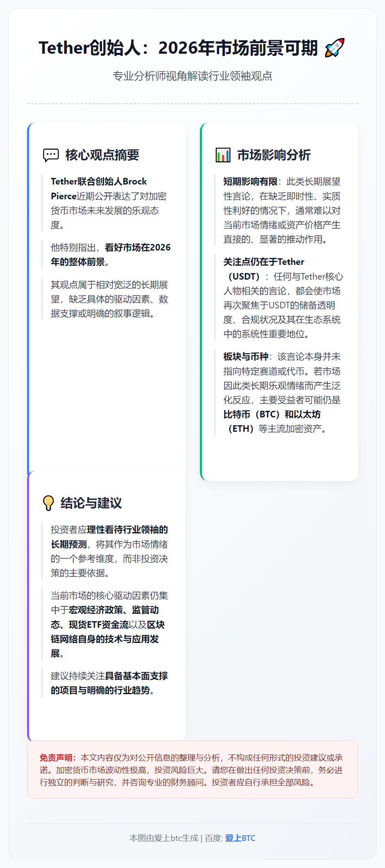
Task: Click the 市场影响分析 heading
Action: click(x=274, y=155)
